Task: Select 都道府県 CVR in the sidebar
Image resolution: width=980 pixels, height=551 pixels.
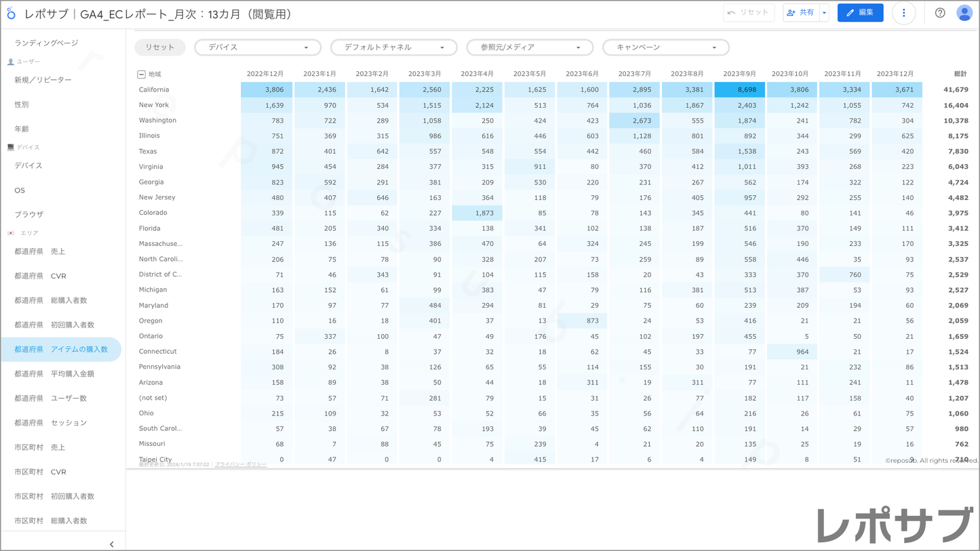Action: click(x=41, y=276)
